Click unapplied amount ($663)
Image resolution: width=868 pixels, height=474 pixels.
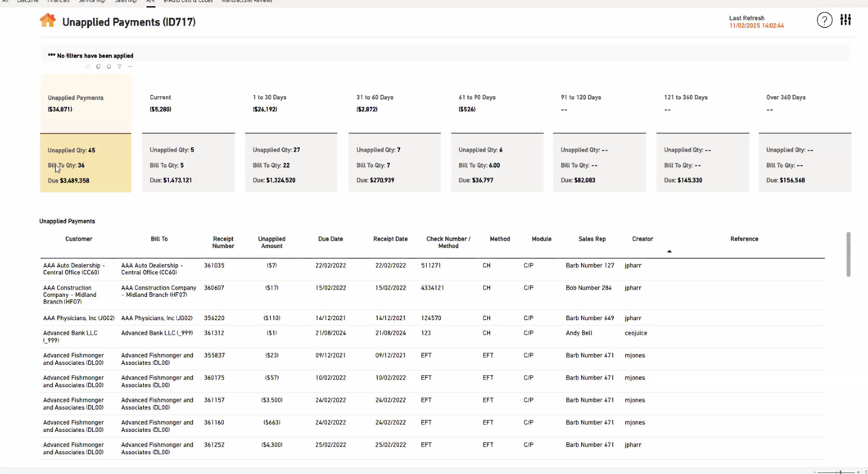(272, 423)
